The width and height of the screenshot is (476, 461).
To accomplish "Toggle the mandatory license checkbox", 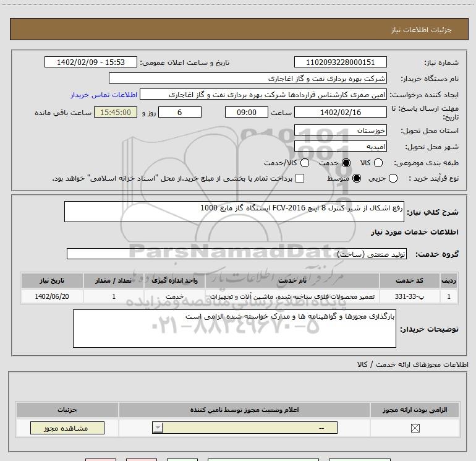I will (x=415, y=428).
